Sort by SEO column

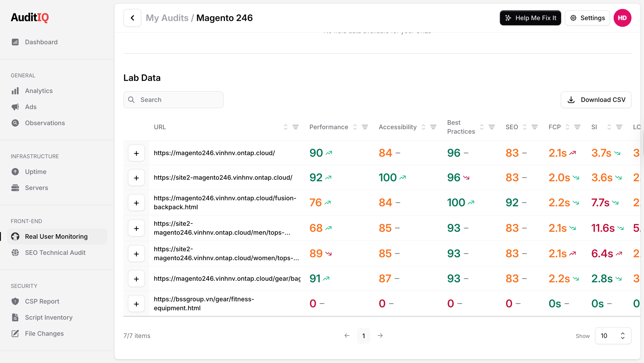[x=525, y=127]
